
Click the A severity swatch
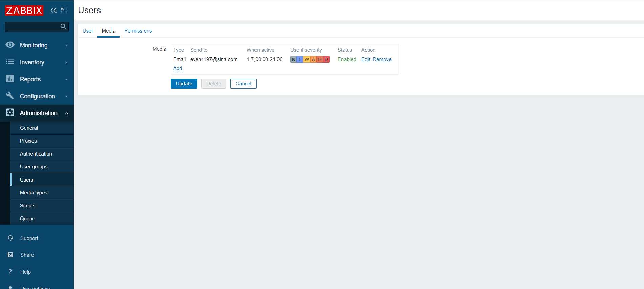(x=313, y=59)
